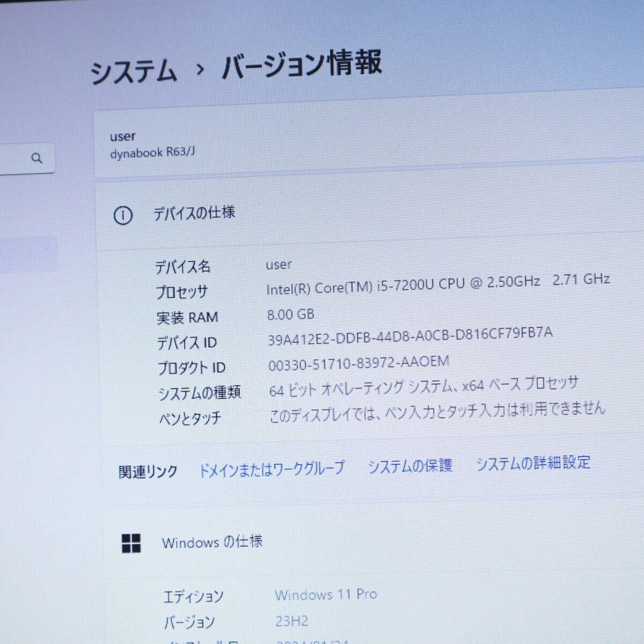Click the 関連リンク label
Viewport: 644px width, 644px height.
[148, 472]
